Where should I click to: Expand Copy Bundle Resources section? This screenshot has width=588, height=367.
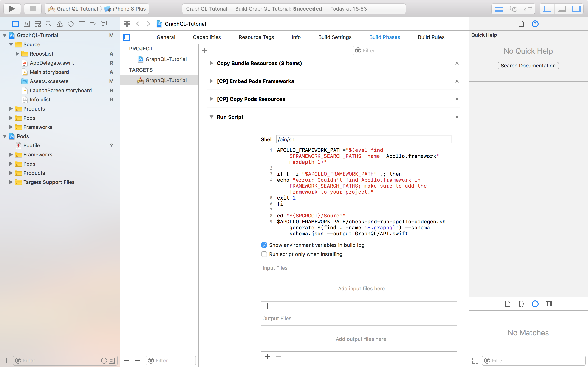pyautogui.click(x=211, y=63)
